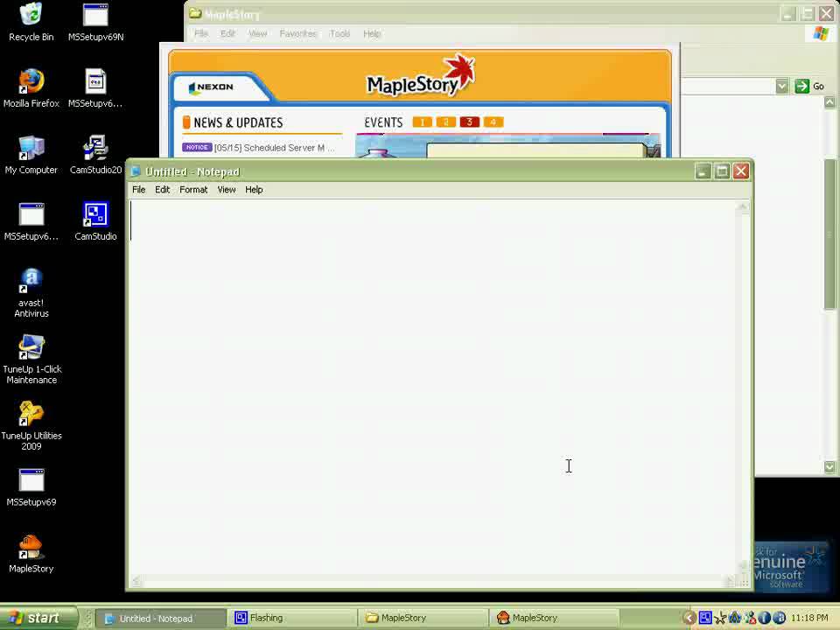Open Notepad View menu
The image size is (840, 630).
pos(227,190)
